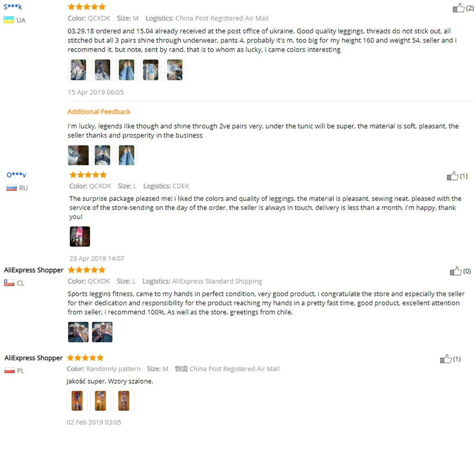Open first photo in S***k's review
This screenshot has width=476, height=476.
79,70
